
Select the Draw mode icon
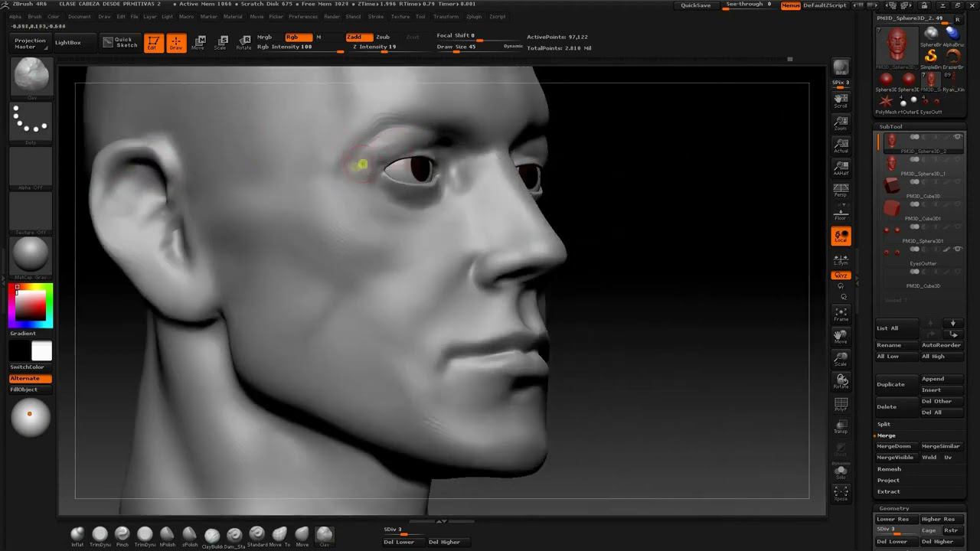176,43
